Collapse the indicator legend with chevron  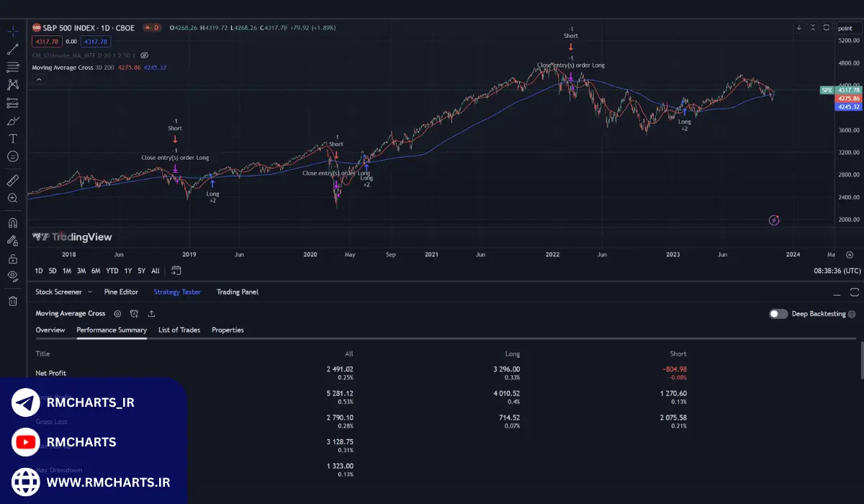coord(40,79)
